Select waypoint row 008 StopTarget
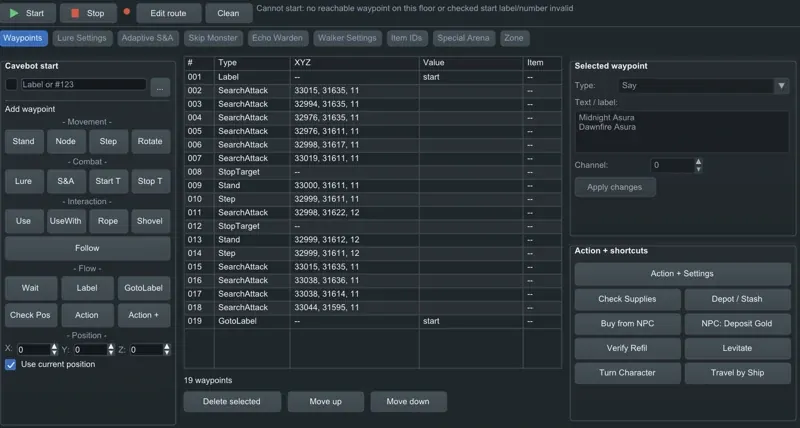 373,172
